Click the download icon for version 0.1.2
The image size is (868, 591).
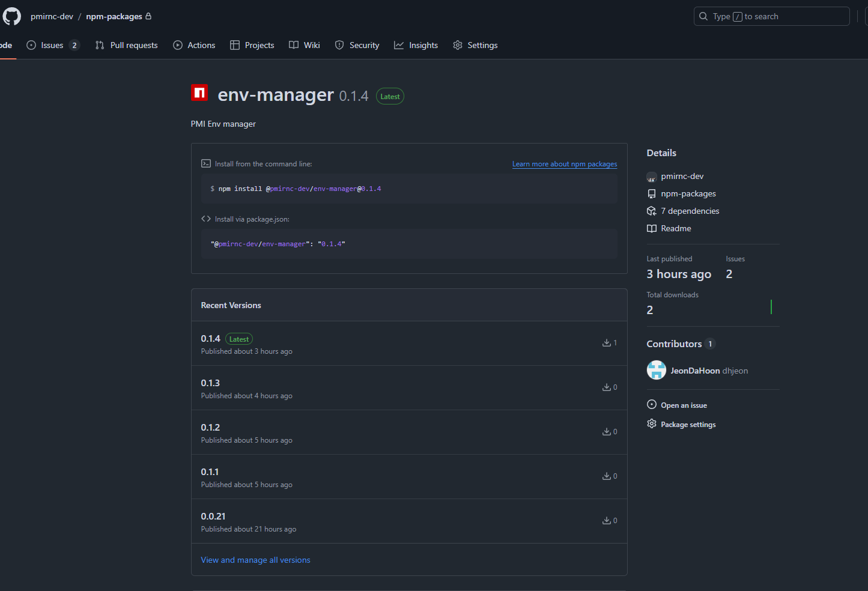click(x=607, y=432)
